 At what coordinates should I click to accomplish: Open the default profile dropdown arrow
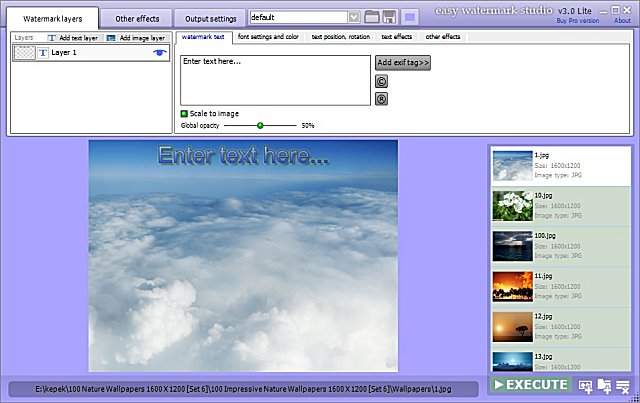click(354, 17)
